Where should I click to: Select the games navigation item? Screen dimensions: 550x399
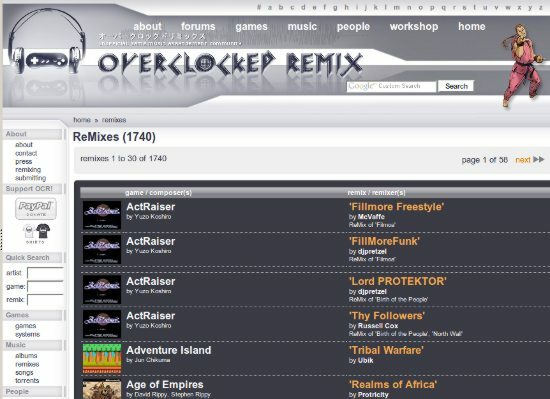(251, 27)
